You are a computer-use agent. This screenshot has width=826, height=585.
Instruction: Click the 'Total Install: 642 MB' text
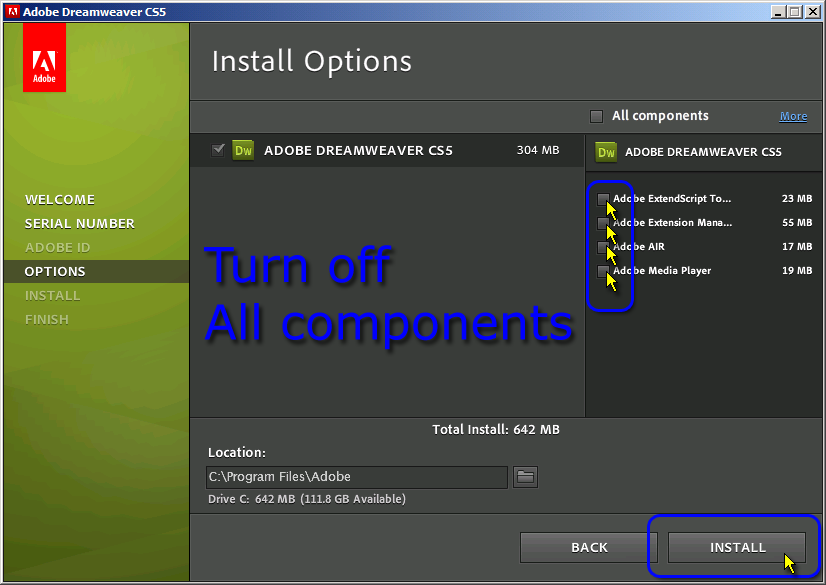point(496,430)
